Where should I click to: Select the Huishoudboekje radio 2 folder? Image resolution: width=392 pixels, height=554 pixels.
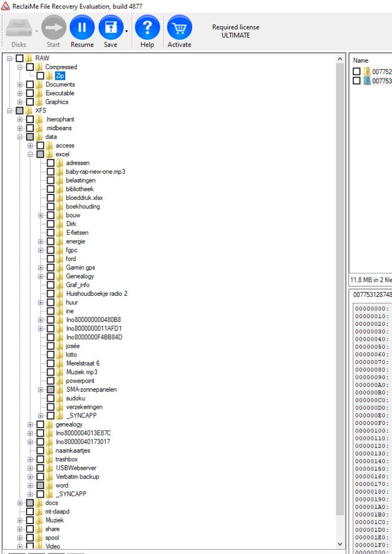point(96,294)
